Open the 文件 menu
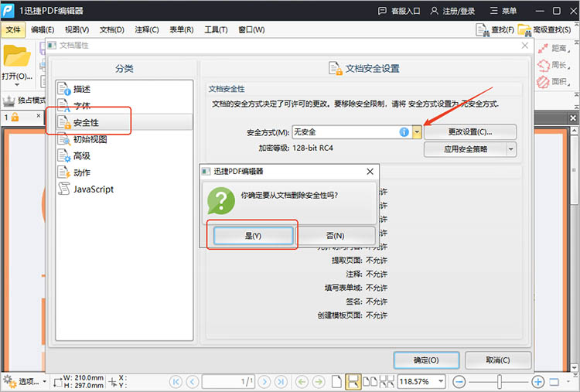Image resolution: width=580 pixels, height=392 pixels. (13, 29)
